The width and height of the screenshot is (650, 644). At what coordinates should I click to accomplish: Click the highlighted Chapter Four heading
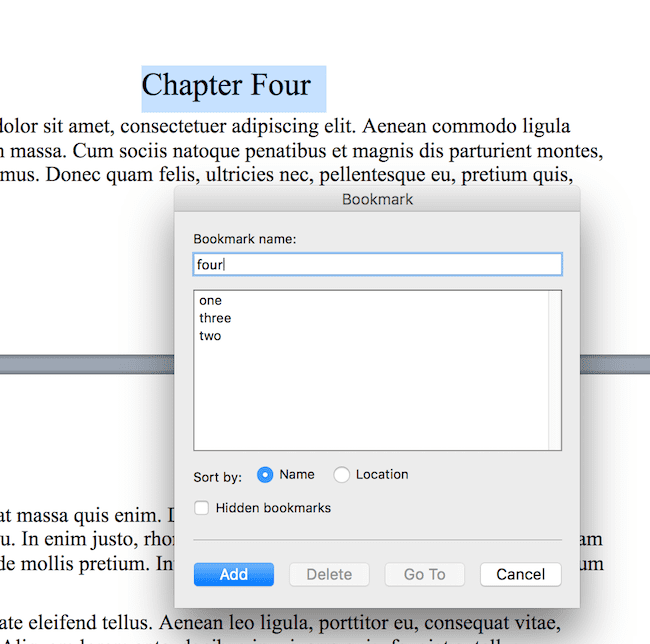[x=233, y=87]
